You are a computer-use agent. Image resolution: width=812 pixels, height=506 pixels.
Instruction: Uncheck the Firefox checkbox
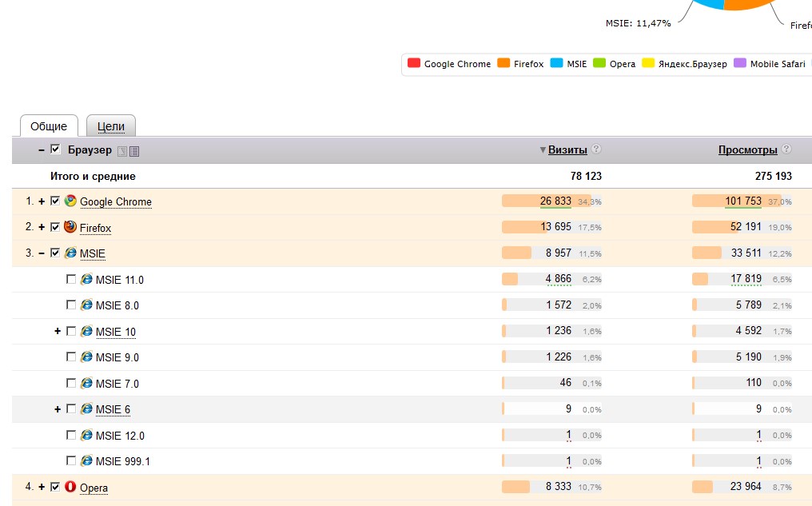pyautogui.click(x=55, y=227)
